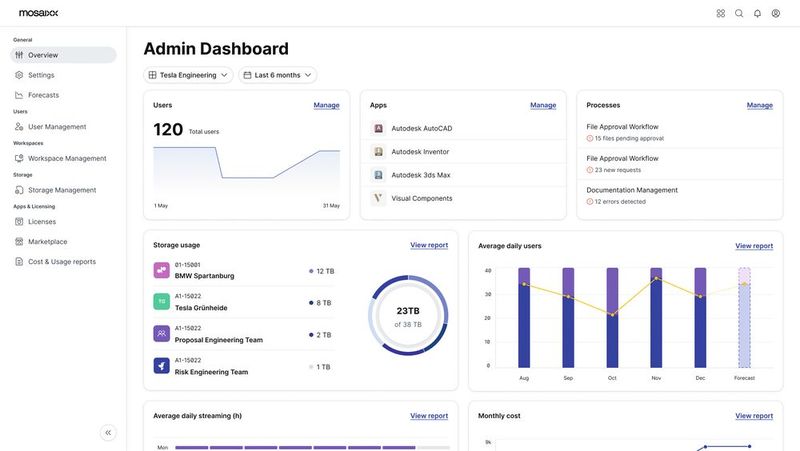
Task: Open View report for Average daily streaming
Action: [429, 416]
